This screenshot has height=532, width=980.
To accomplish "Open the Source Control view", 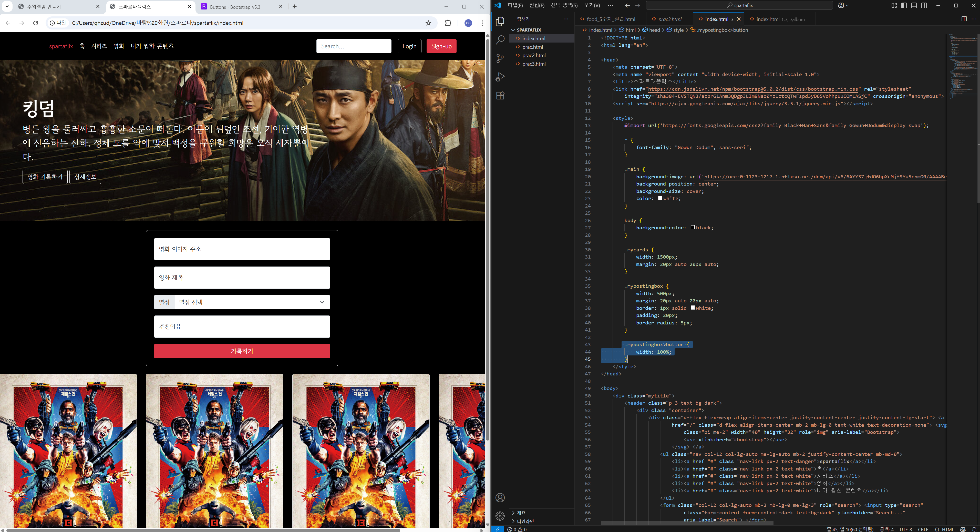I will pyautogui.click(x=500, y=58).
